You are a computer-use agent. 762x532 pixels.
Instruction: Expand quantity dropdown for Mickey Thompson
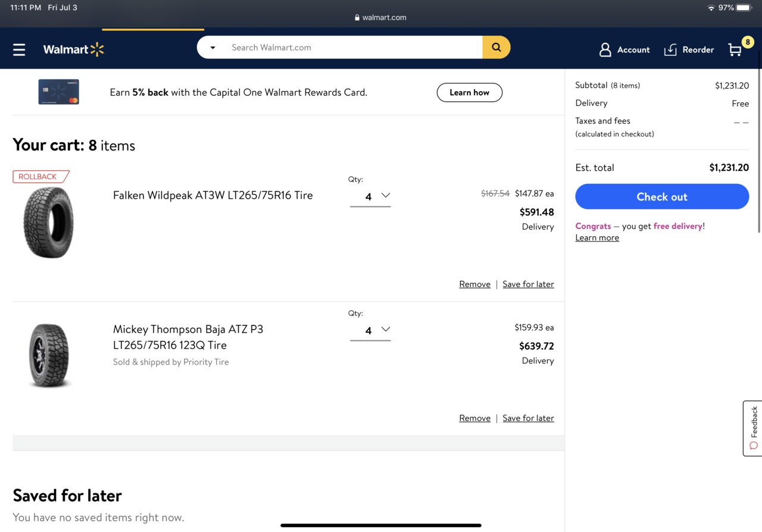point(370,330)
